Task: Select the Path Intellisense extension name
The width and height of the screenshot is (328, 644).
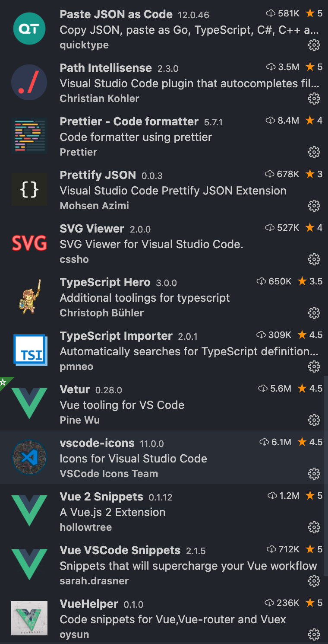Action: click(x=106, y=68)
